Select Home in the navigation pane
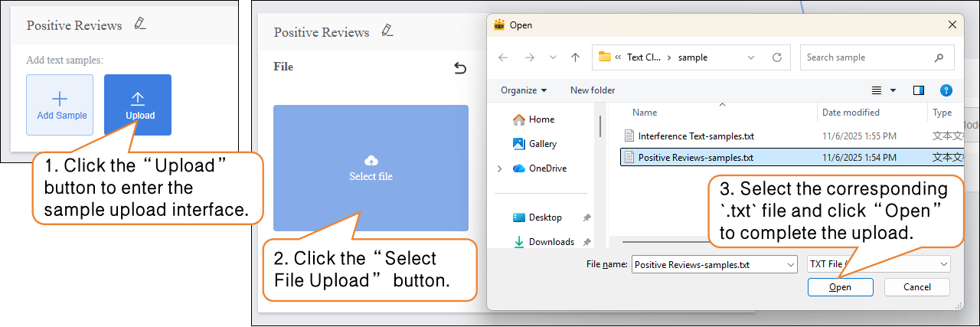Image resolution: width=980 pixels, height=327 pixels. (x=541, y=119)
